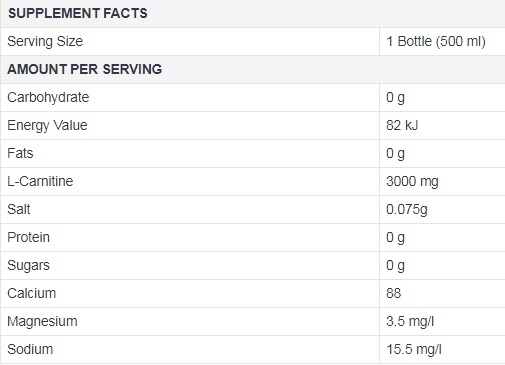Viewport: 505px width, 365px height.
Task: Click the SUPPLEMENT FACTS header
Action: pos(78,13)
